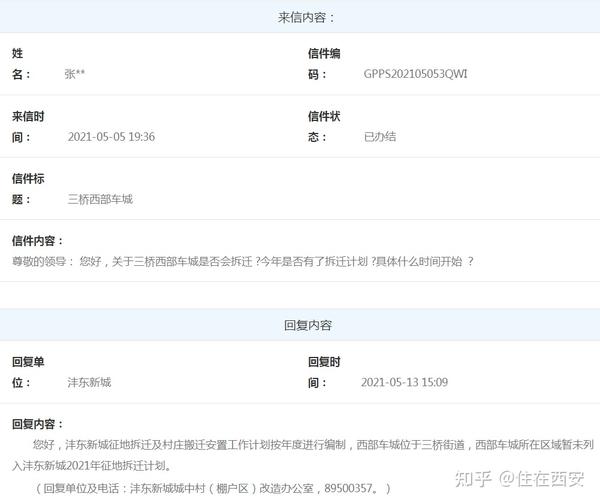The width and height of the screenshot is (600, 503).
Task: Select the letter status 已办结
Action: click(380, 137)
